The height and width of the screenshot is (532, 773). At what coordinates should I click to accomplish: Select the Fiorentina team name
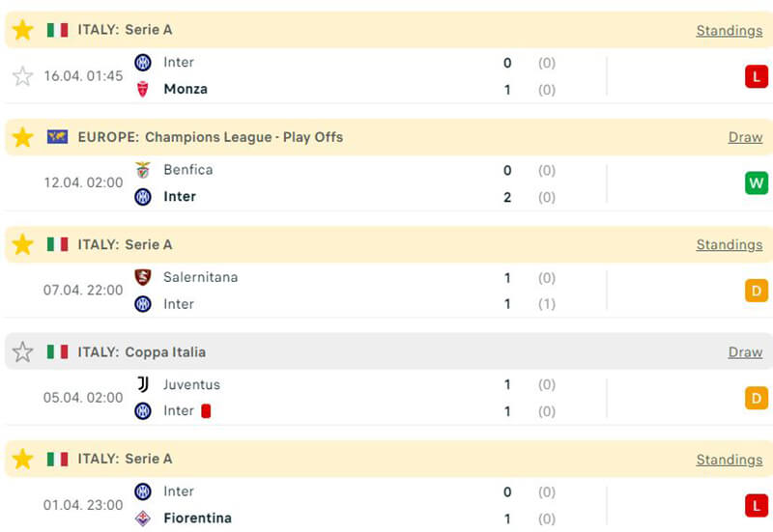pos(197,518)
